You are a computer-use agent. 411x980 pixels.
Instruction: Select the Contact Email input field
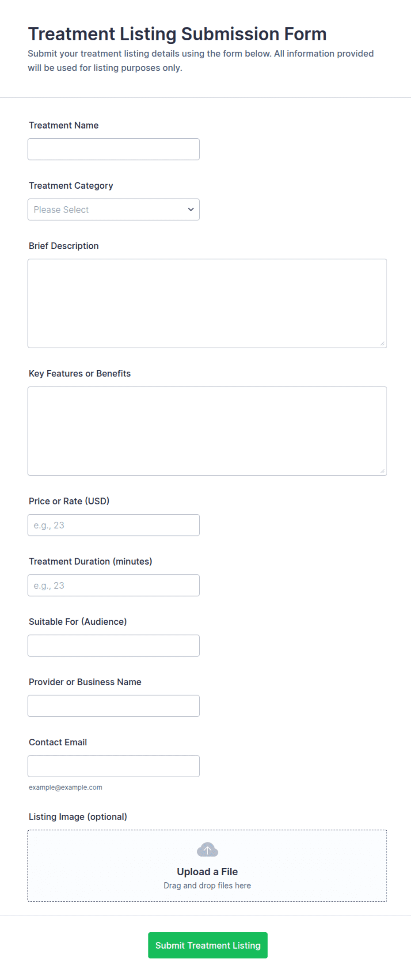pyautogui.click(x=114, y=766)
